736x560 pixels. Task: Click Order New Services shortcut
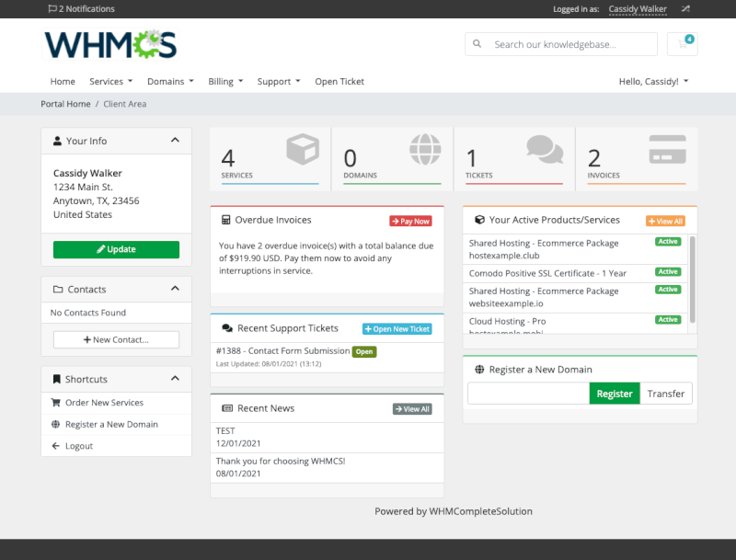tap(117, 403)
